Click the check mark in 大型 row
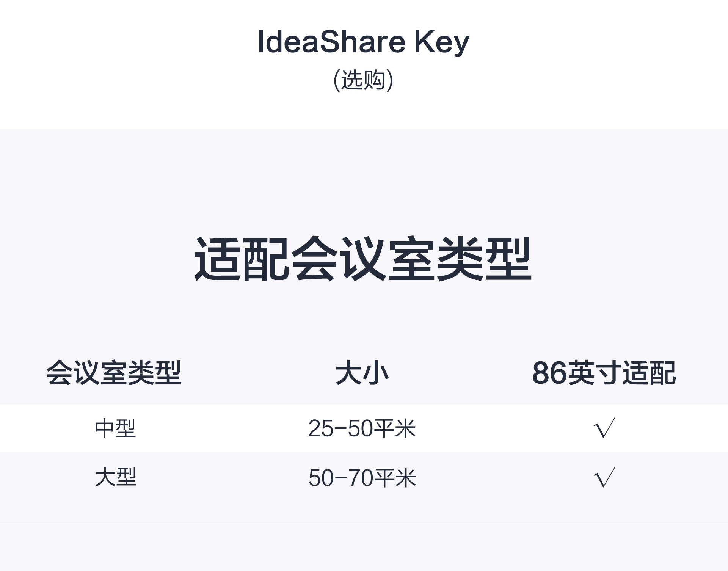Screen dimensions: 728x571 pyautogui.click(x=604, y=477)
